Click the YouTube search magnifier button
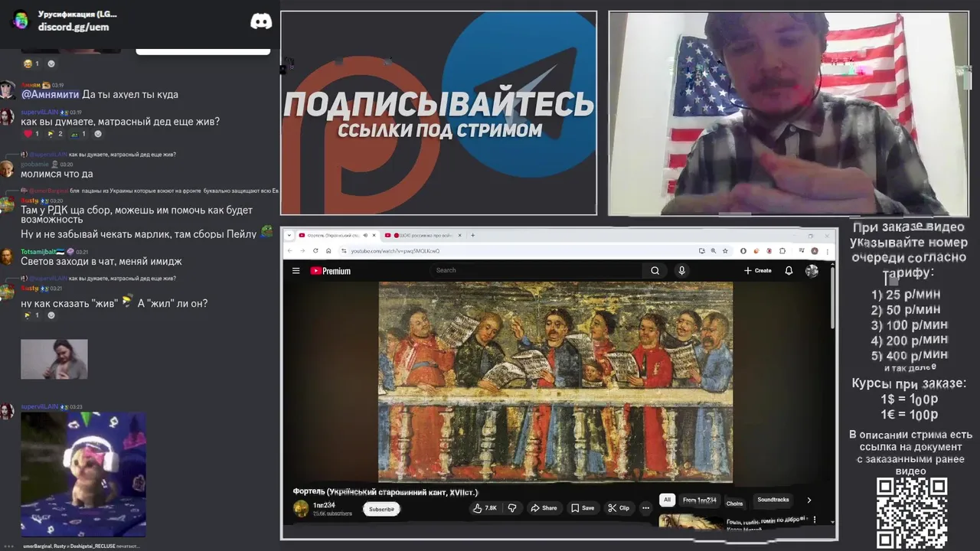This screenshot has width=980, height=551. click(x=655, y=270)
